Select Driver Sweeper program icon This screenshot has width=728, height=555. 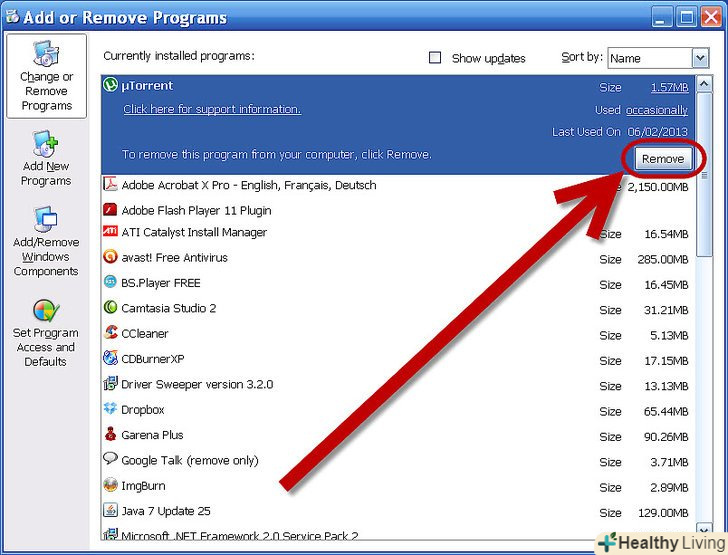110,383
